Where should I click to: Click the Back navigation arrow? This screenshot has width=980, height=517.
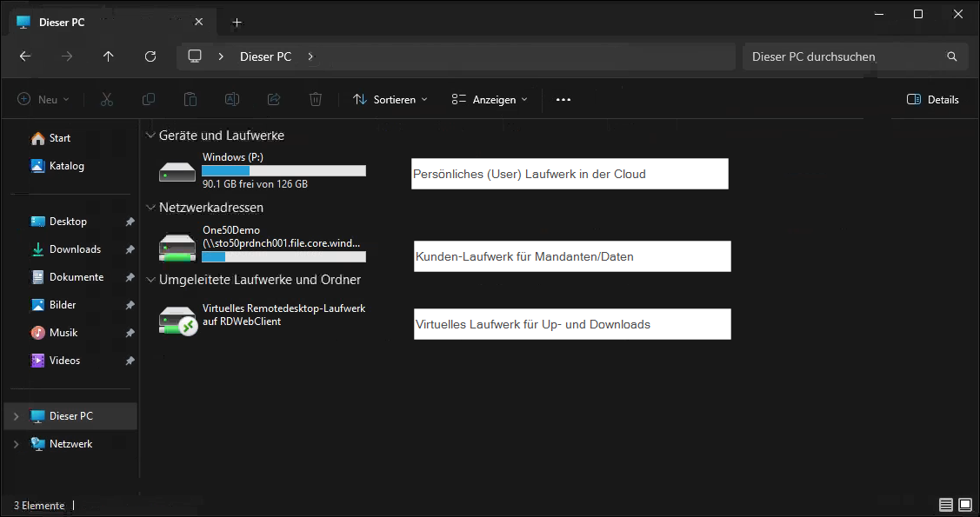point(25,56)
